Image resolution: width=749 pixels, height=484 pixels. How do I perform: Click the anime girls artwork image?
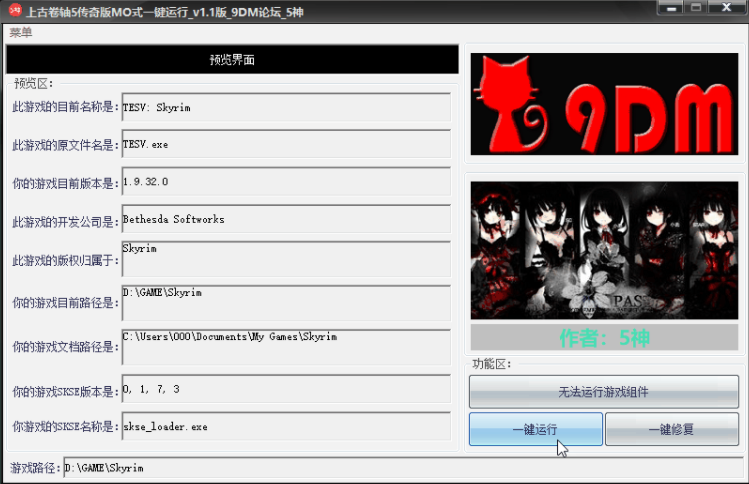click(x=604, y=250)
